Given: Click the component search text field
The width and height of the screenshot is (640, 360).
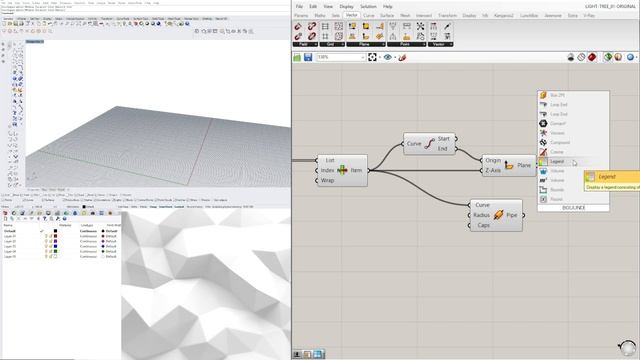Looking at the screenshot, I should 573,208.
